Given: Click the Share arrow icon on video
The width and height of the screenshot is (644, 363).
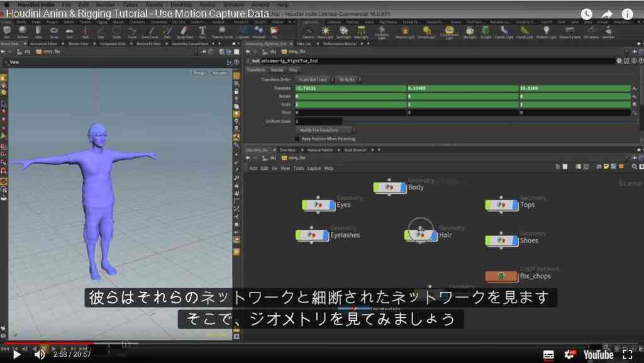Looking at the screenshot, I should (x=607, y=14).
